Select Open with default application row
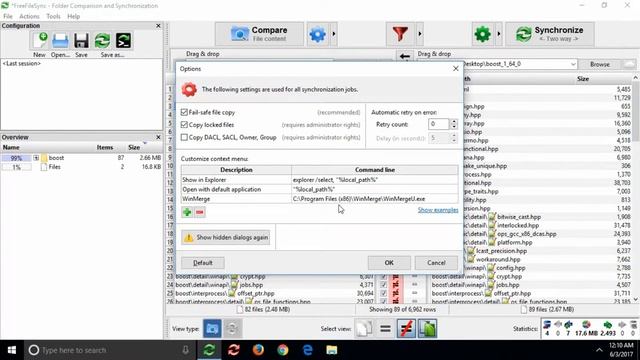Image resolution: width=640 pixels, height=360 pixels. point(320,189)
